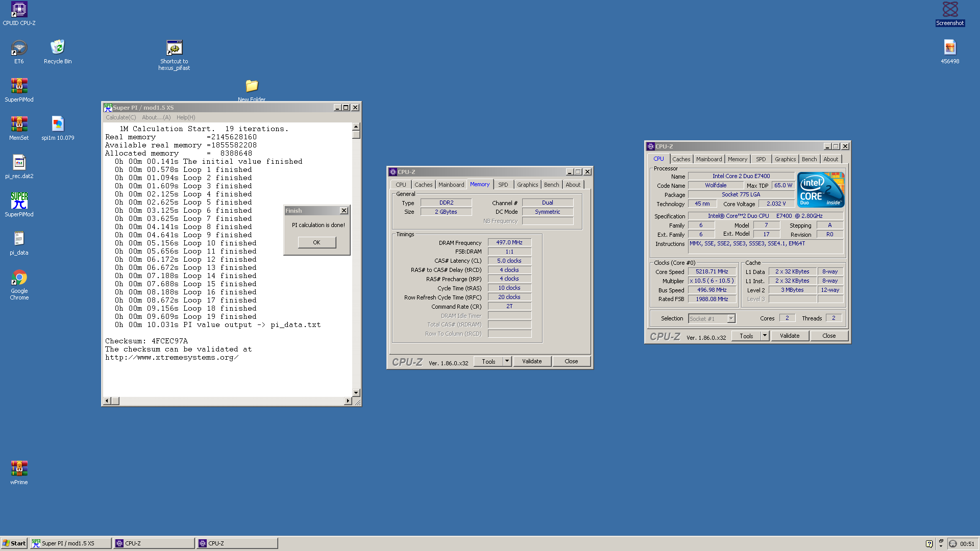Click the DRAM Frequency 497.0 MHz field
980x551 pixels.
(509, 242)
